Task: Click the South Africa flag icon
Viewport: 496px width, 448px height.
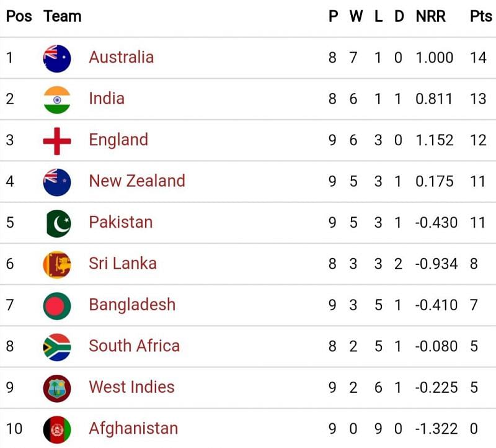Action: point(57,347)
